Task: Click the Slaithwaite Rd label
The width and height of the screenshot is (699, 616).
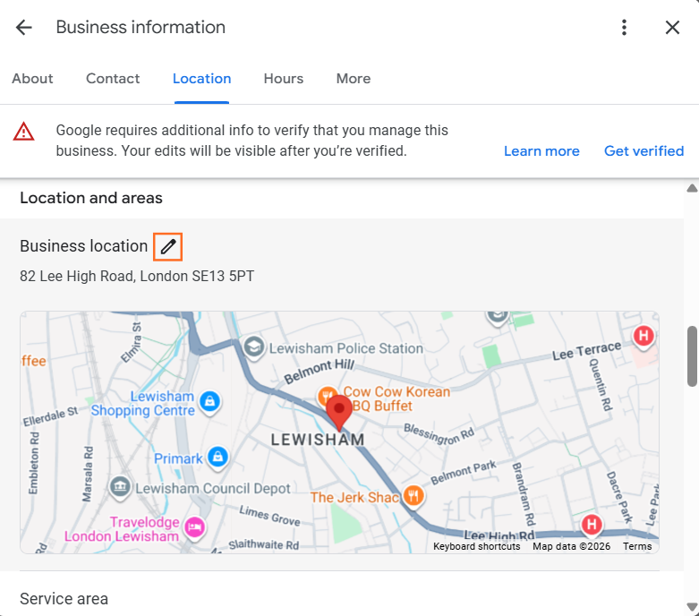Action: click(x=263, y=544)
